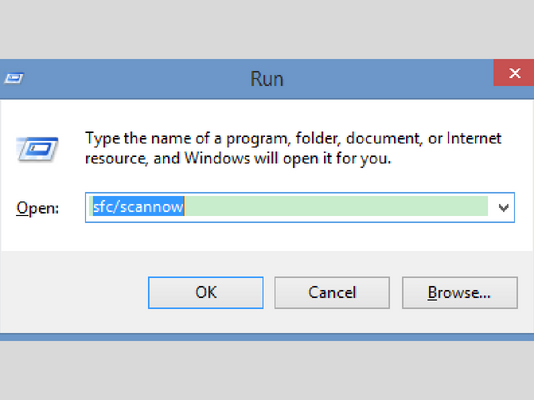Image resolution: width=534 pixels, height=400 pixels.
Task: Click the empty gray button-row area left of OK
Action: point(74,292)
